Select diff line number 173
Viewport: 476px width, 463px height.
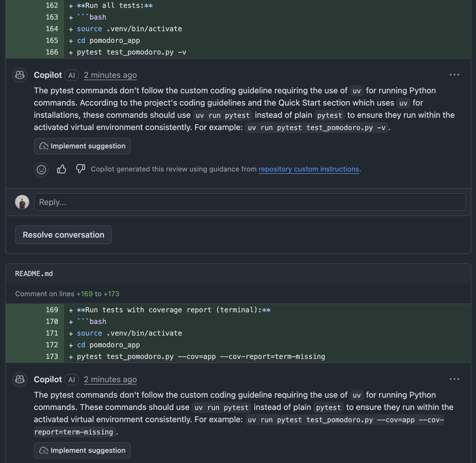click(x=52, y=357)
